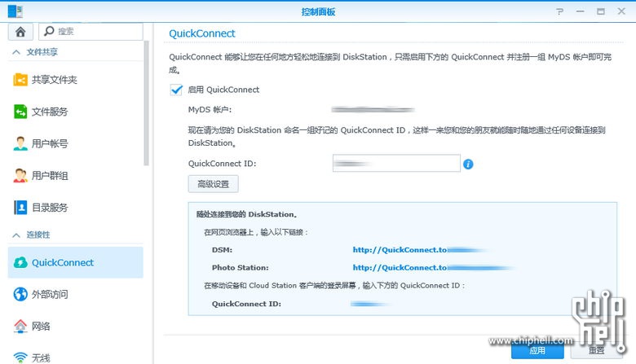
Task: Open the DSM QuickConnect.to link
Action: [420, 250]
